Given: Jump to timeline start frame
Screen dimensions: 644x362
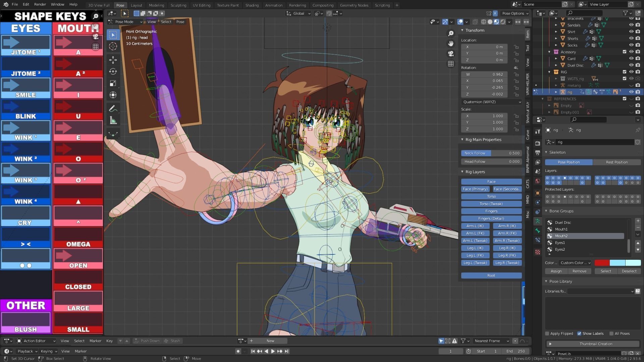Looking at the screenshot, I should (253, 351).
